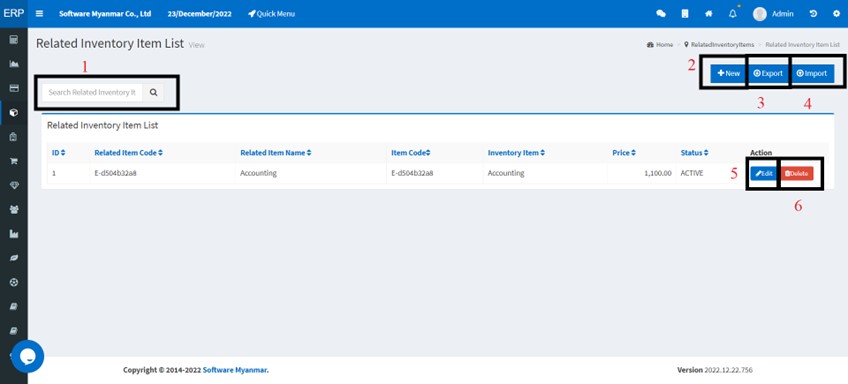Open the calculator icon in the sidebar
This screenshot has height=384, width=848.
pyautogui.click(x=14, y=39)
